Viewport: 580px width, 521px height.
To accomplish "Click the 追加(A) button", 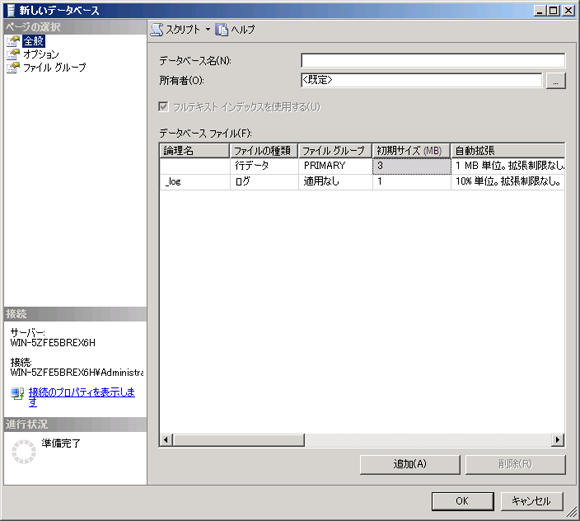I will coord(410,464).
